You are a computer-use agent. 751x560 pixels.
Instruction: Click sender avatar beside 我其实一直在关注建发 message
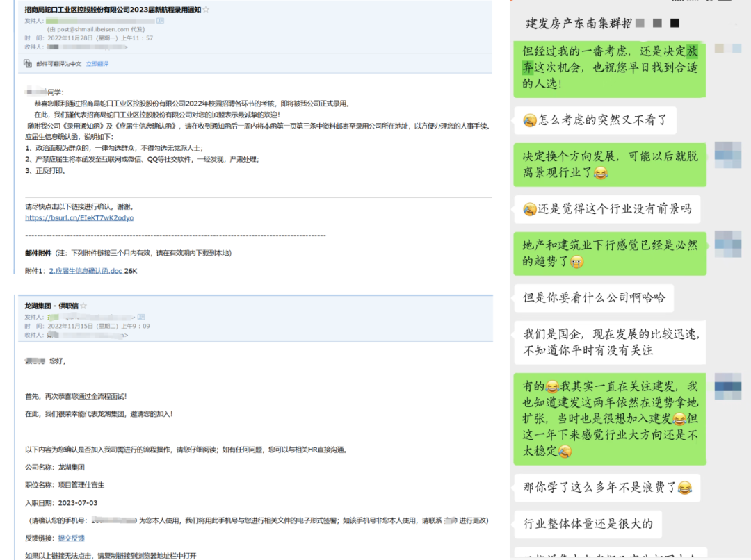728,387
